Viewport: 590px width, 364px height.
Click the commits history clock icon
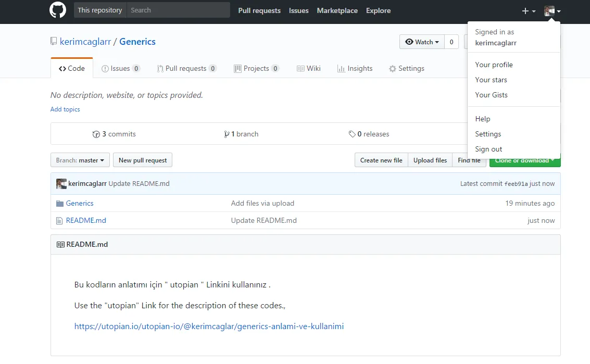(96, 134)
